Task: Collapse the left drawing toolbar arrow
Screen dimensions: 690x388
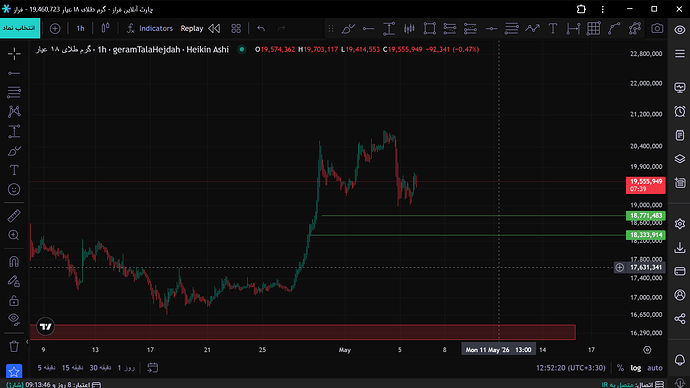Action: (x=27, y=342)
